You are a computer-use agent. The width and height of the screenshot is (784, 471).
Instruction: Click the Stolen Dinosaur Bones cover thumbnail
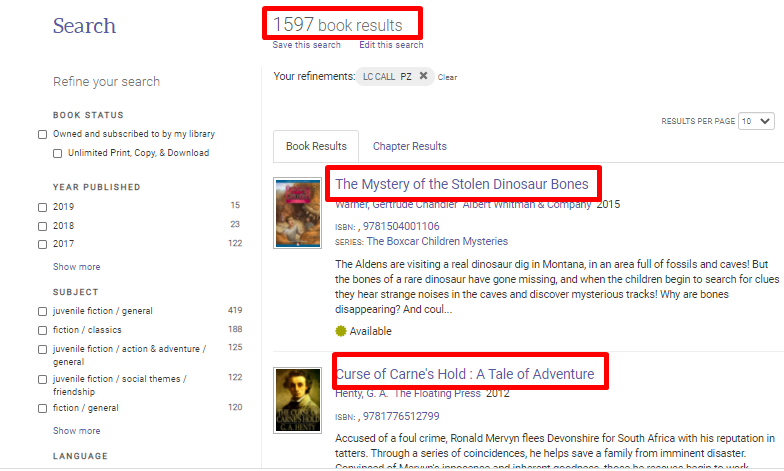(296, 214)
